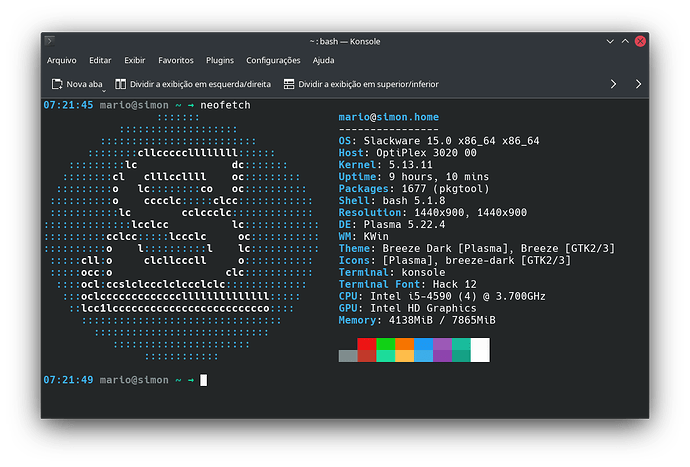This screenshot has height=467, width=690.
Task: Click the window title '~ : bash — Konsole'
Action: point(345,41)
